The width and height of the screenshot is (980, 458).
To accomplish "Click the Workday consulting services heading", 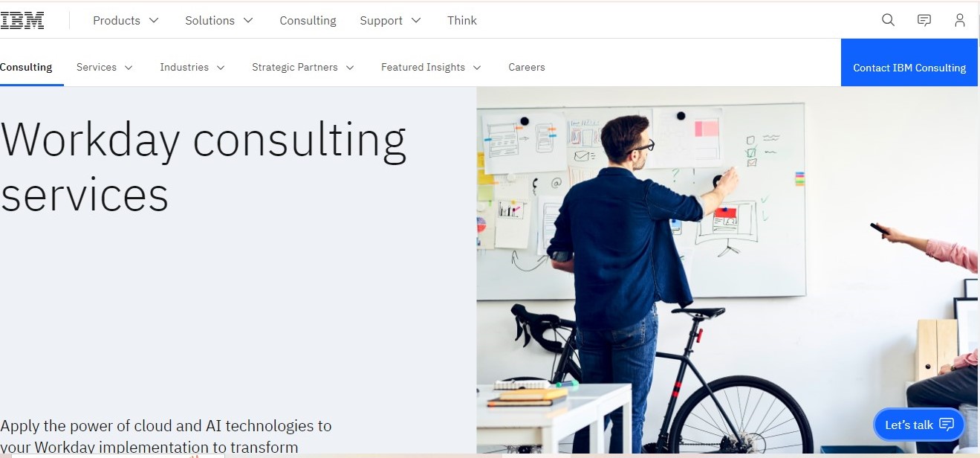I will (204, 167).
